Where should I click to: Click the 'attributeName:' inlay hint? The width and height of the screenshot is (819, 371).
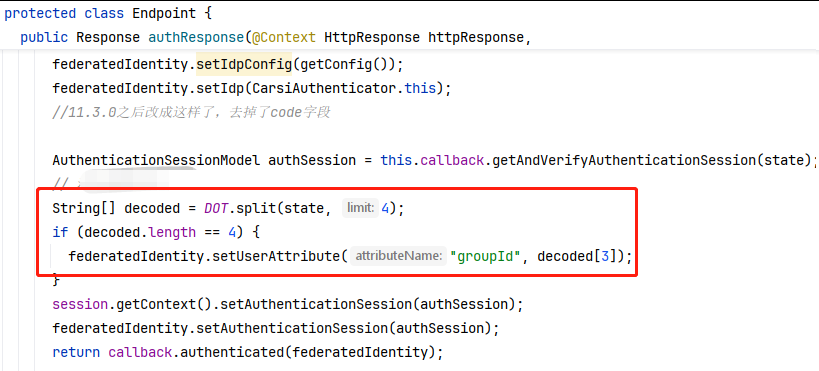[x=399, y=256]
